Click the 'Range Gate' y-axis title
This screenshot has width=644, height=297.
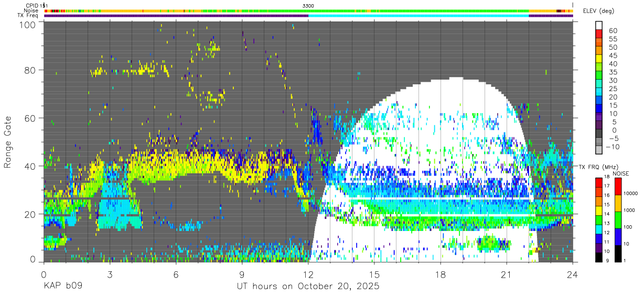tap(8, 142)
